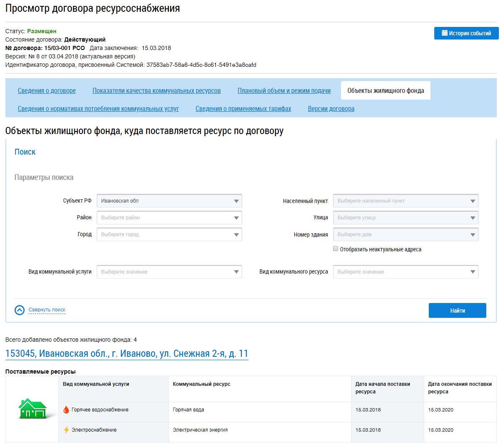501x448 pixels.
Task: Open the address link ул. Снежная 2-я, д. 11
Action: click(x=127, y=353)
